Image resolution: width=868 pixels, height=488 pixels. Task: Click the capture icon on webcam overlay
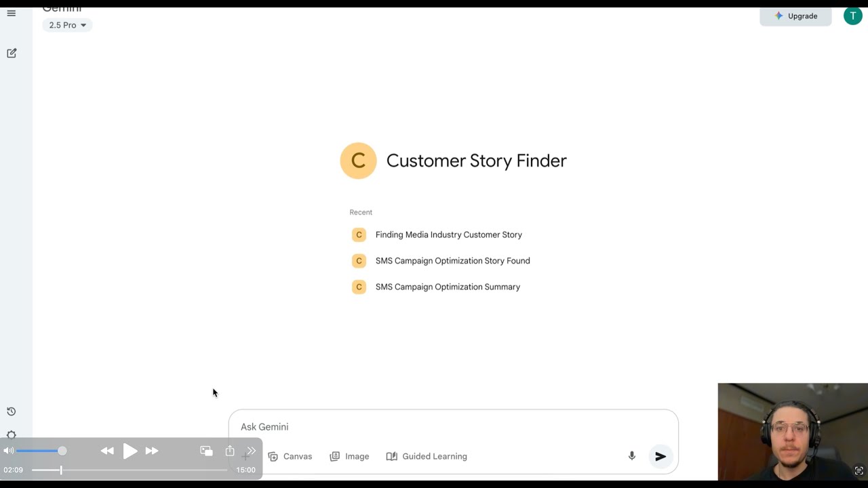(x=859, y=470)
